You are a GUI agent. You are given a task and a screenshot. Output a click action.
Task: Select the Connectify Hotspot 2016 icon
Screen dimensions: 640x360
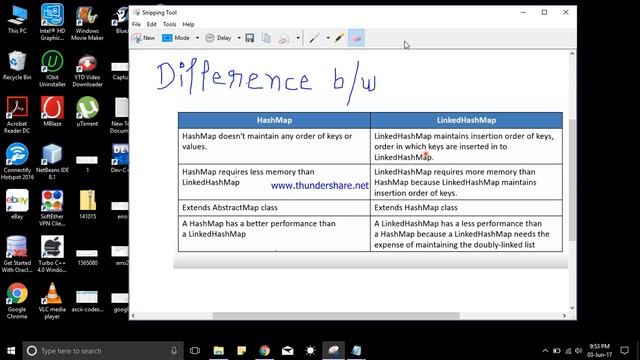click(17, 162)
